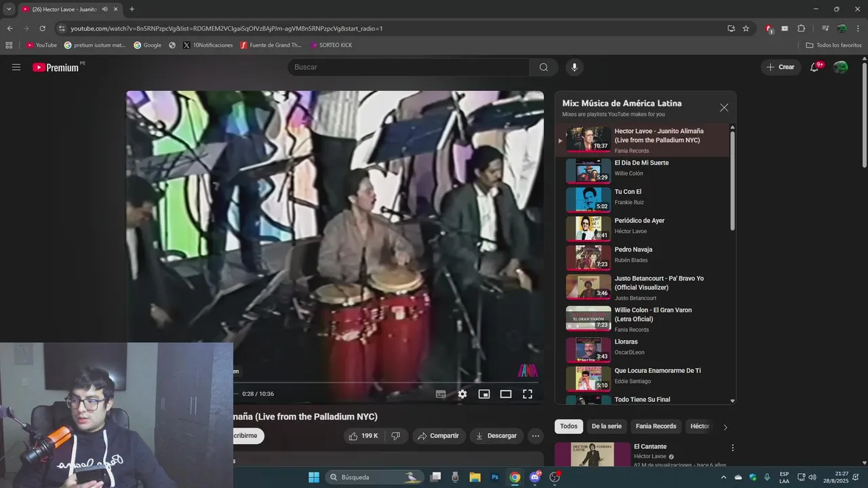
Task: Go back to previous page
Action: pyautogui.click(x=9, y=28)
